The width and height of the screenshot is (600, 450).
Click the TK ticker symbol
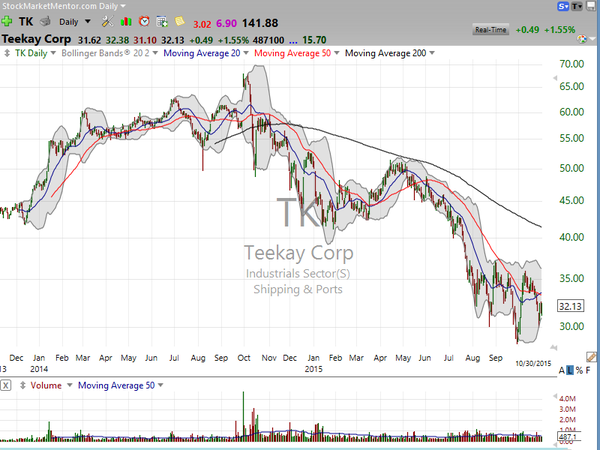[x=26, y=21]
